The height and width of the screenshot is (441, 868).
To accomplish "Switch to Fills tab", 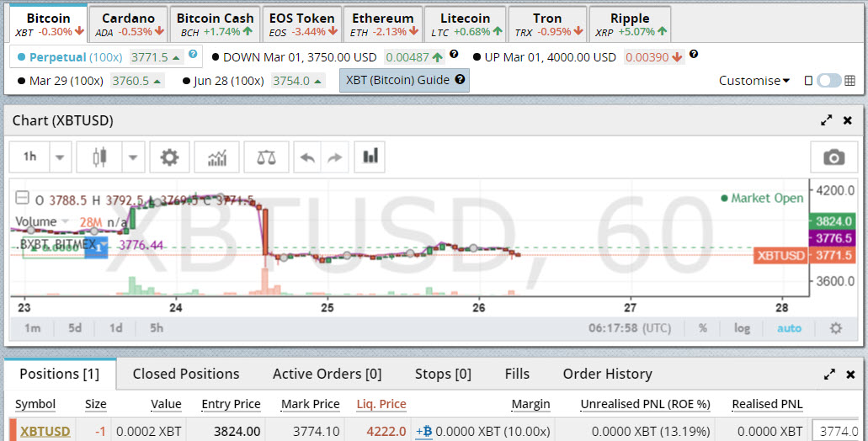I will [517, 374].
